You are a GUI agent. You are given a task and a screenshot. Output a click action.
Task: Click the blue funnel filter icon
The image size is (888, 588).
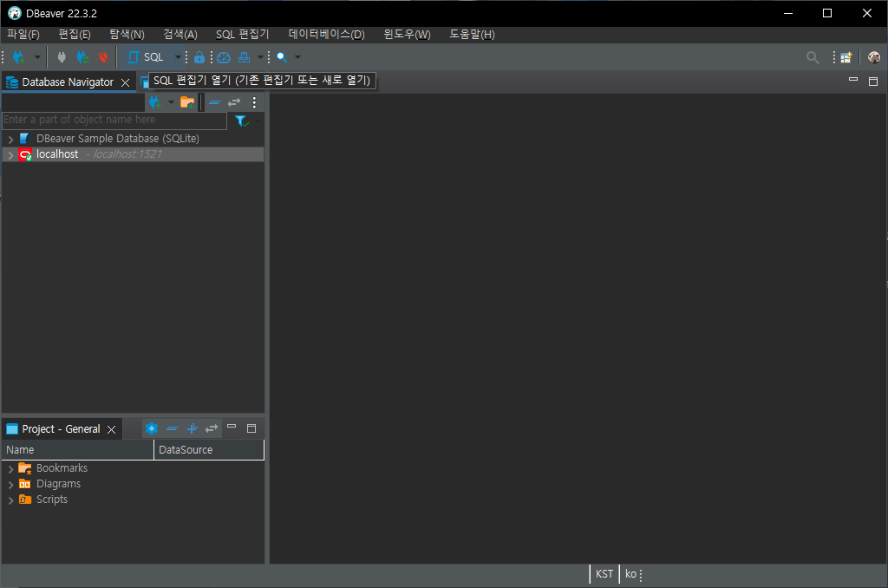click(x=241, y=121)
